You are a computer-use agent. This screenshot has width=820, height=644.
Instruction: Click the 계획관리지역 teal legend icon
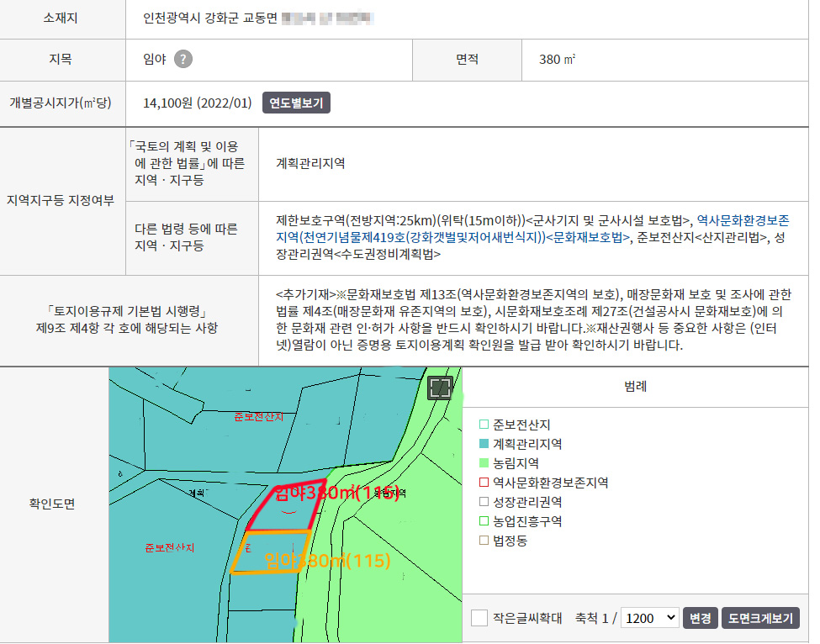pos(484,444)
